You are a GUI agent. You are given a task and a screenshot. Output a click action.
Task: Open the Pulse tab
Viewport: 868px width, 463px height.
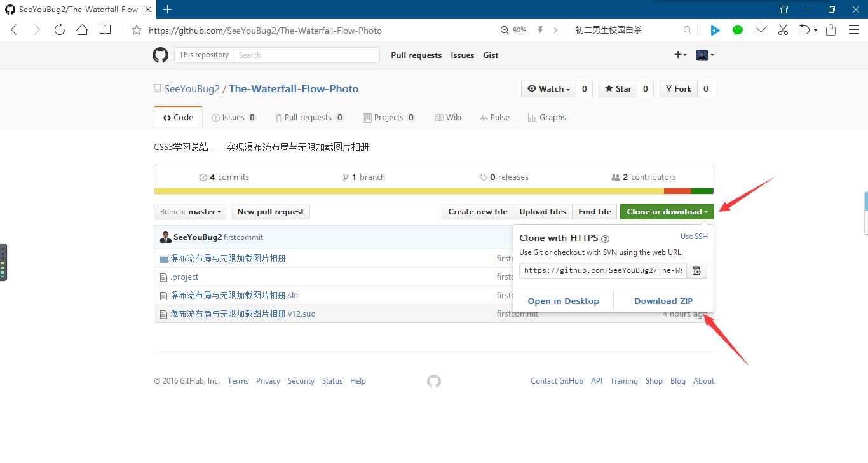[x=494, y=118]
